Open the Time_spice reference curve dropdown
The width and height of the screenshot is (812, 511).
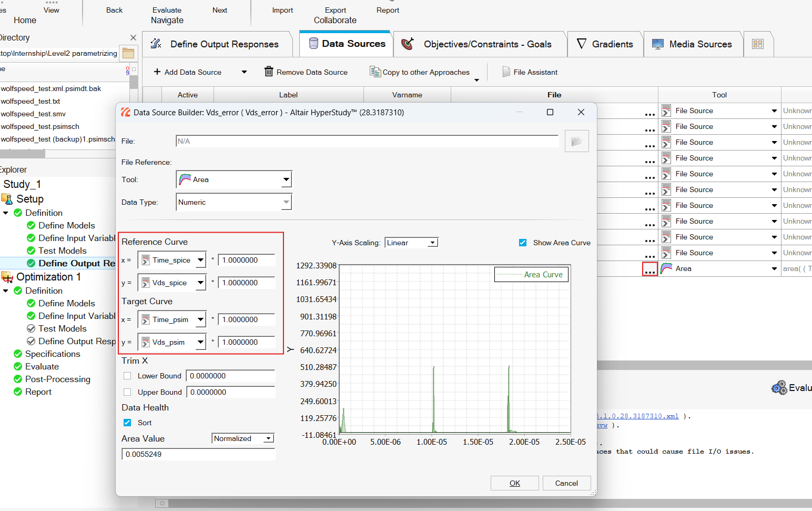(x=171, y=260)
